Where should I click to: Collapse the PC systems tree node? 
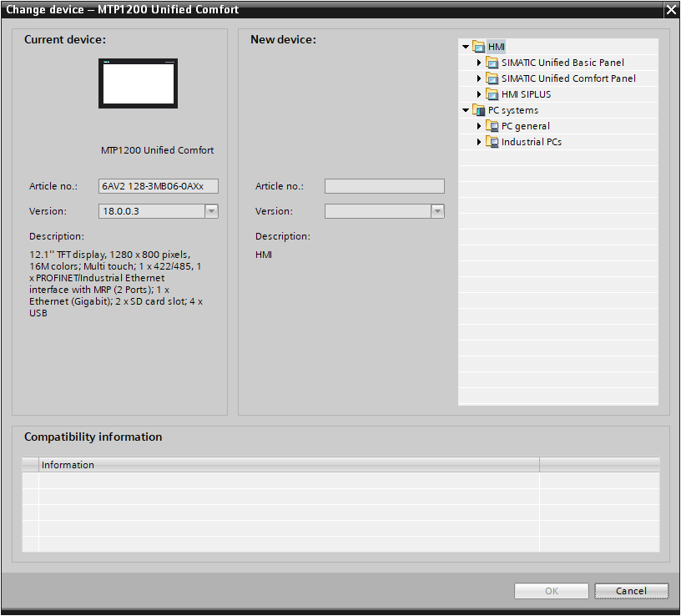(466, 110)
